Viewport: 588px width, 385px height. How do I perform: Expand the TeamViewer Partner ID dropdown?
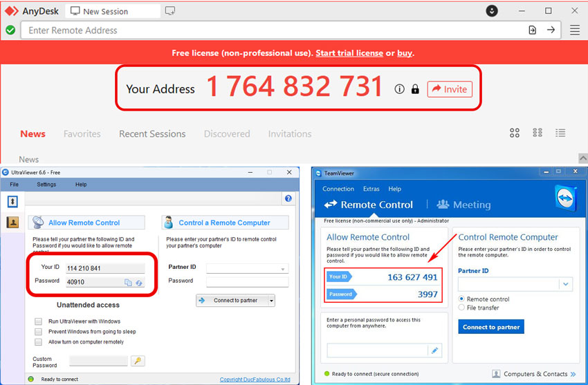point(566,284)
